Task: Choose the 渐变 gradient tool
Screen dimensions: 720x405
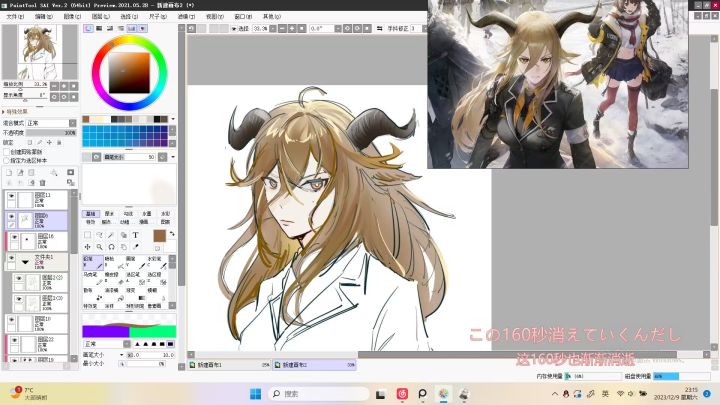Action: click(135, 294)
